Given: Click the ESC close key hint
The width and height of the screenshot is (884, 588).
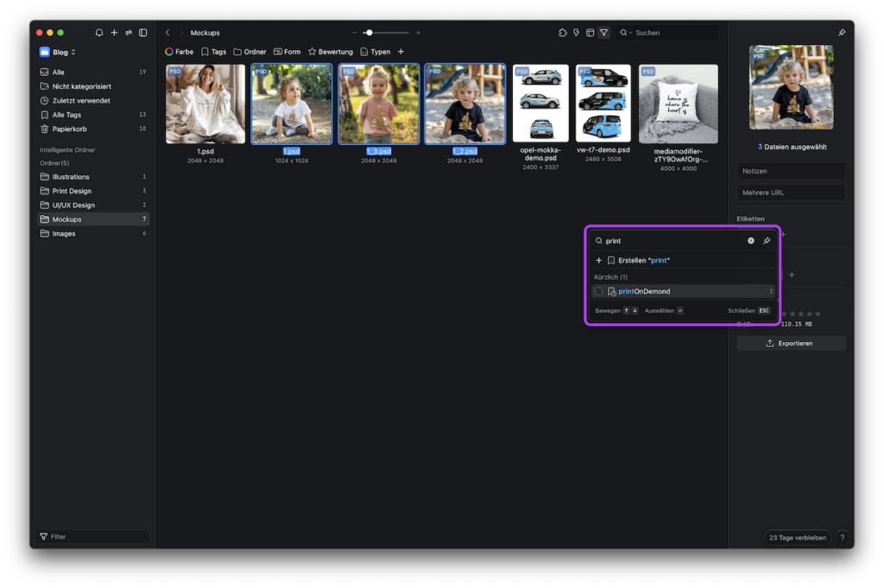Looking at the screenshot, I should [x=763, y=311].
